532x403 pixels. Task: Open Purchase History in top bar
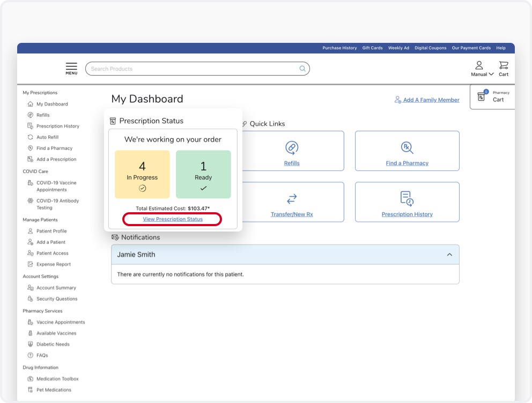click(339, 48)
